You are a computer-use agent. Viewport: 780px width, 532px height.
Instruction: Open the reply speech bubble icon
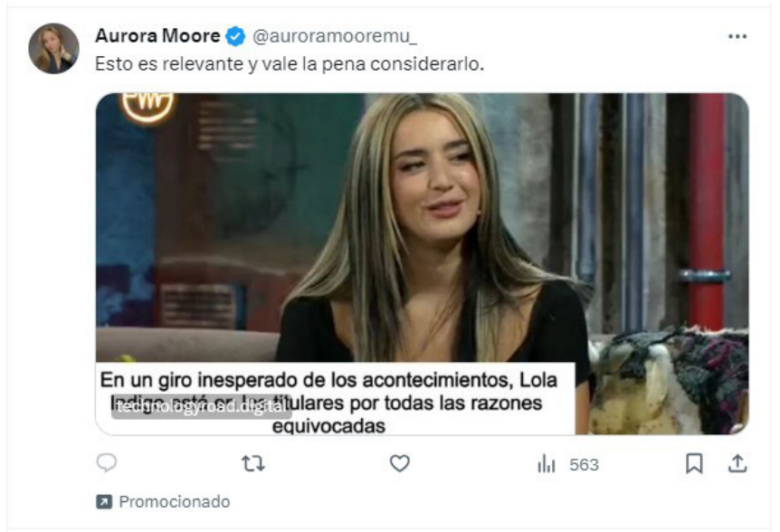(106, 463)
